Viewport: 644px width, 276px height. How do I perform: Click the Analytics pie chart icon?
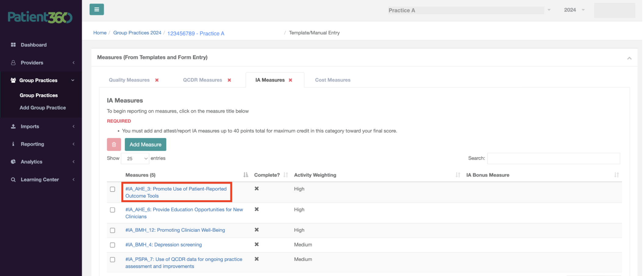13,162
